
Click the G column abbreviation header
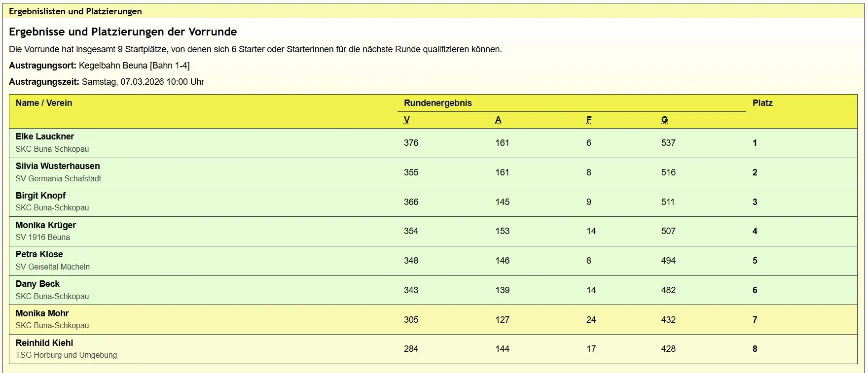(664, 120)
